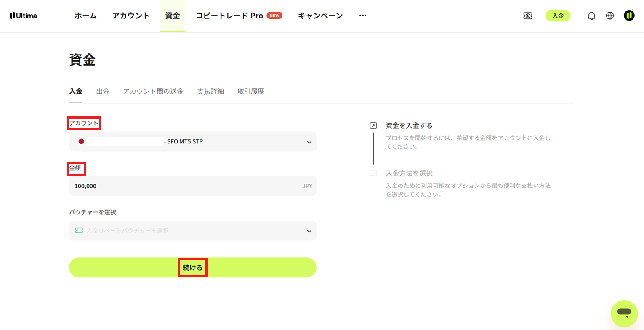The width and height of the screenshot is (644, 330).
Task: Click the 資金 page heading
Action: point(82,60)
